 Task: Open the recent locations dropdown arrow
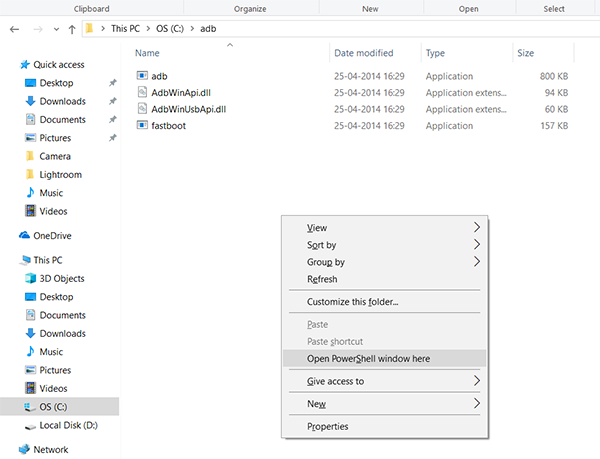tap(56, 29)
